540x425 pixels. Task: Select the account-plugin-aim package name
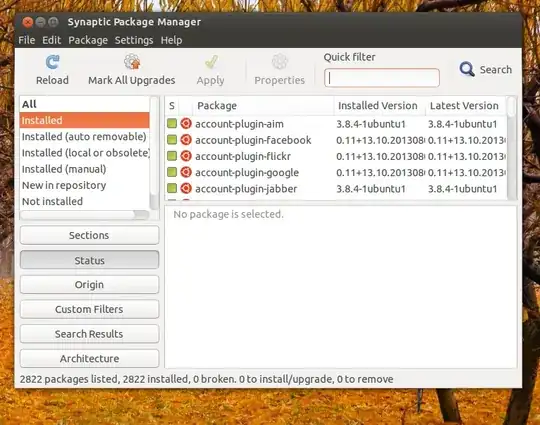[239, 124]
